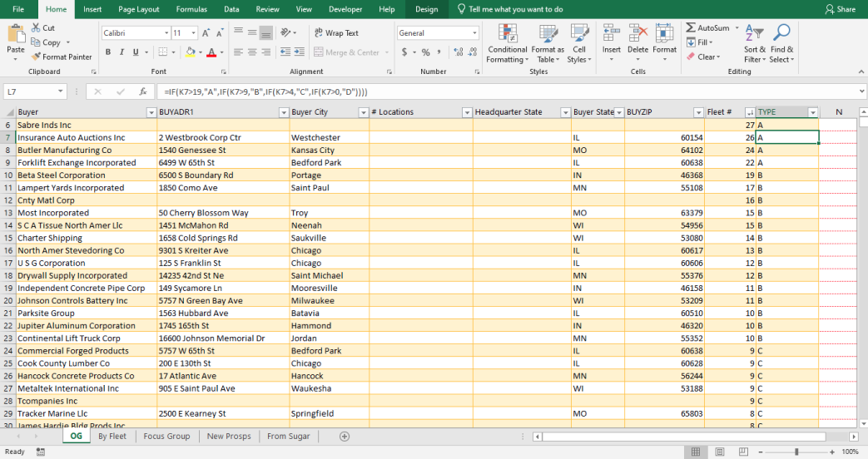Open the Page Layout ribbon tab

(138, 9)
